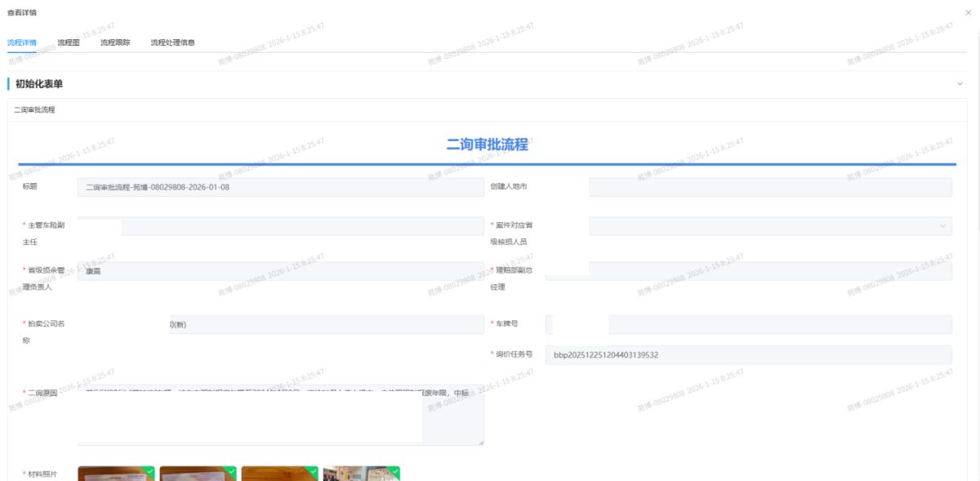Screen dimensions: 980x481
Task: Open the 案件对应省级核损人员 dropdown arrow
Action: [x=944, y=226]
